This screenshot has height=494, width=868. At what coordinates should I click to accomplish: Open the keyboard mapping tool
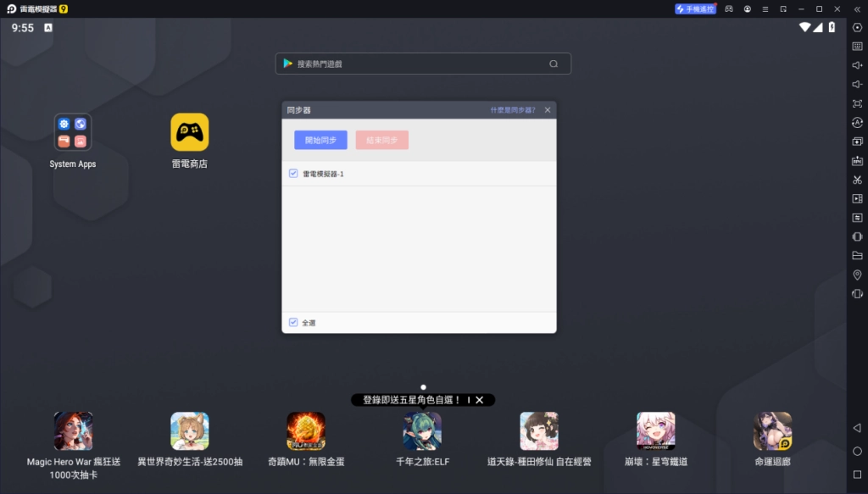(857, 47)
